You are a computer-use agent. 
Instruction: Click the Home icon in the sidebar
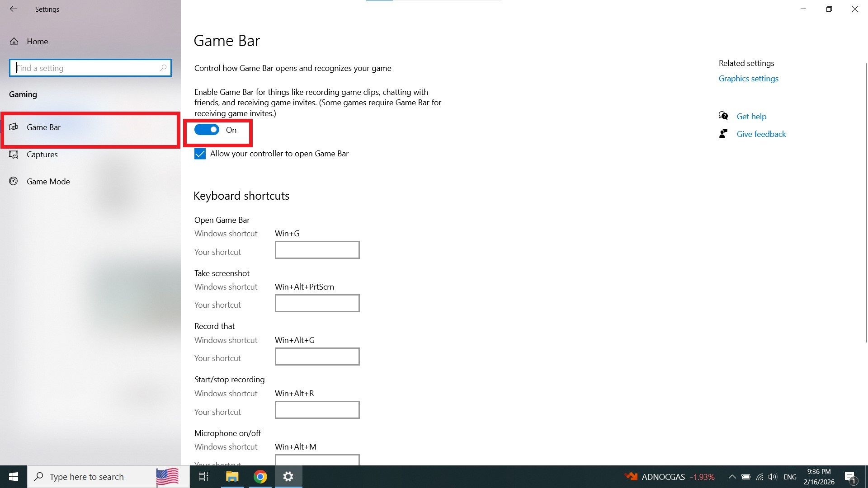(x=14, y=41)
